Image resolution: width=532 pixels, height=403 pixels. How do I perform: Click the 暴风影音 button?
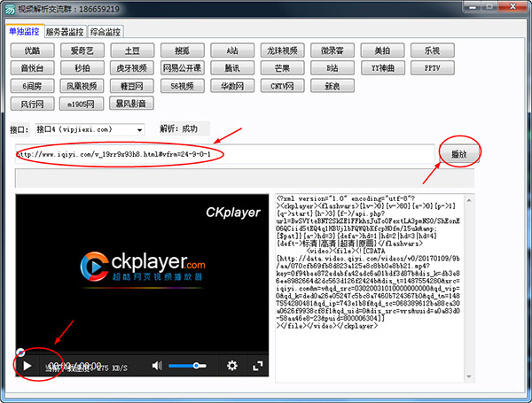[x=131, y=103]
